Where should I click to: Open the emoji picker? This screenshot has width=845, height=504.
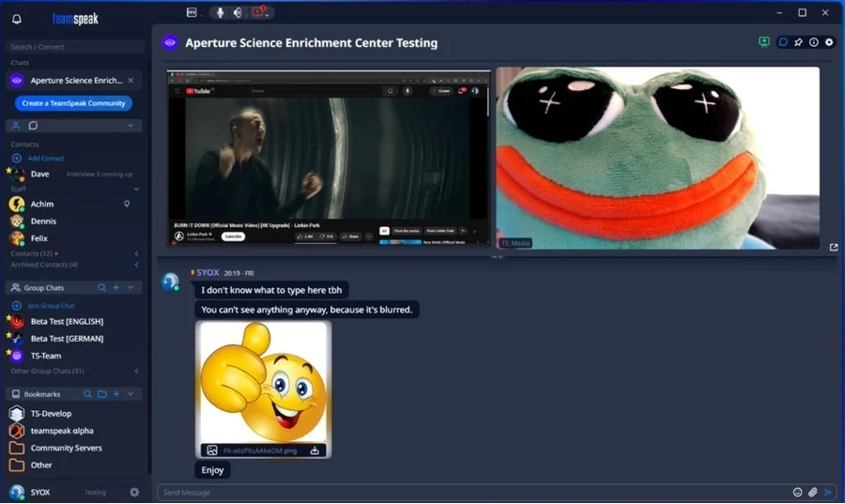[x=797, y=492]
